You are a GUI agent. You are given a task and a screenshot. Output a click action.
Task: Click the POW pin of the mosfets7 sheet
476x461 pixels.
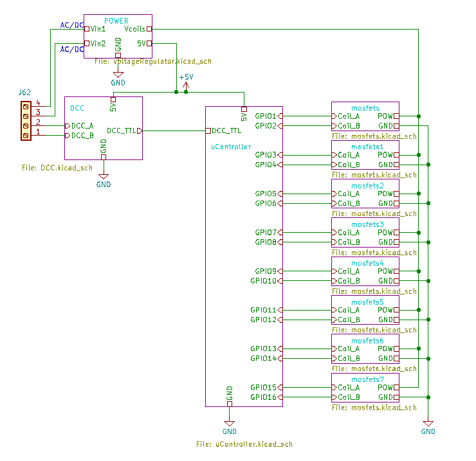pos(388,388)
